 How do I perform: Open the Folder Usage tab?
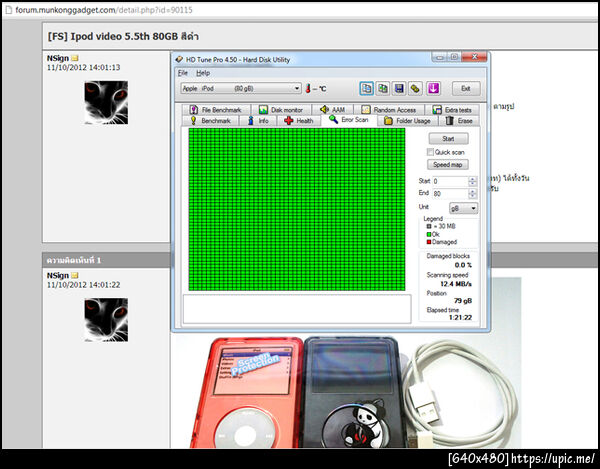(x=408, y=121)
